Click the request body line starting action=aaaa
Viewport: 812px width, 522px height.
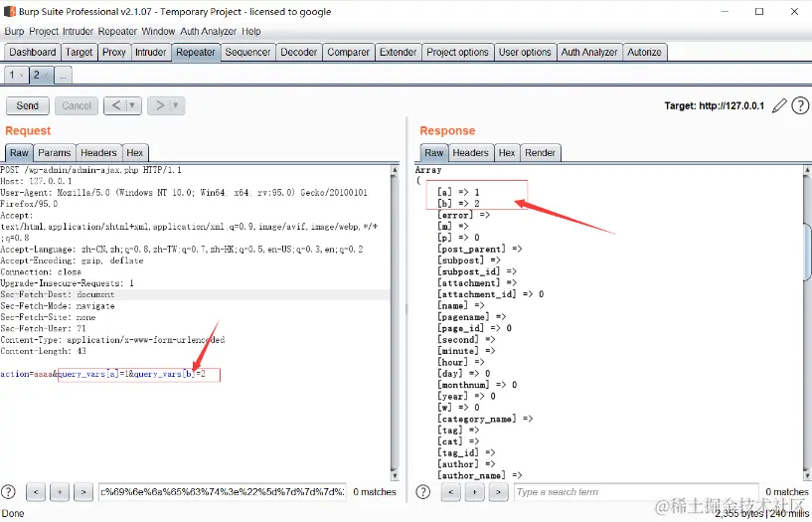103,374
